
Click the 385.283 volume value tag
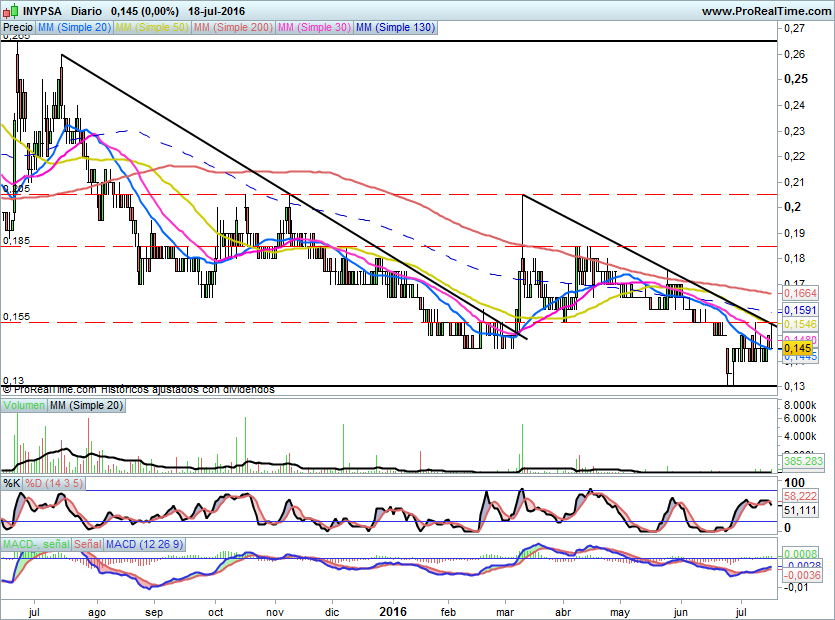coord(800,462)
